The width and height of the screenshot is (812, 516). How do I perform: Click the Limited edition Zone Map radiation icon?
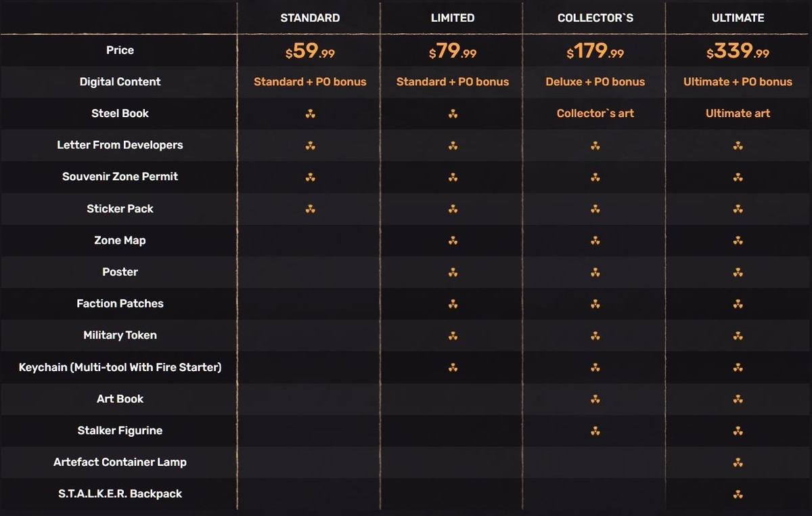pos(453,240)
